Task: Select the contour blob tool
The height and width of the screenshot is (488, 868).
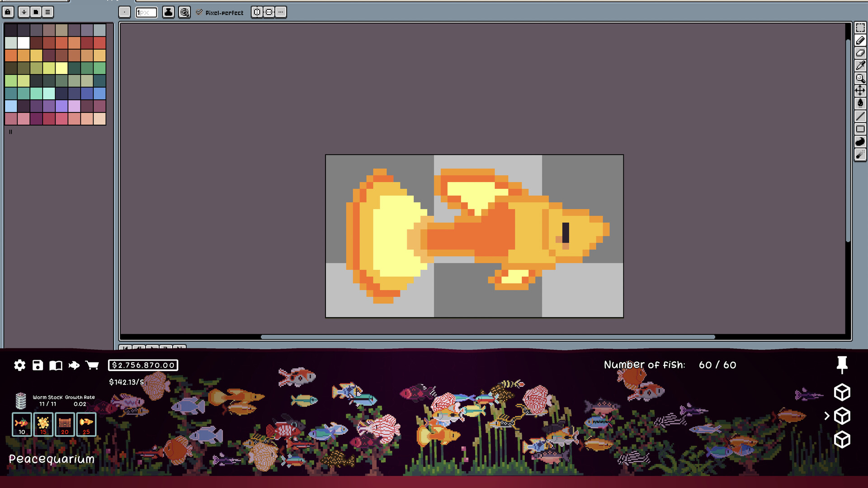Action: (x=860, y=141)
